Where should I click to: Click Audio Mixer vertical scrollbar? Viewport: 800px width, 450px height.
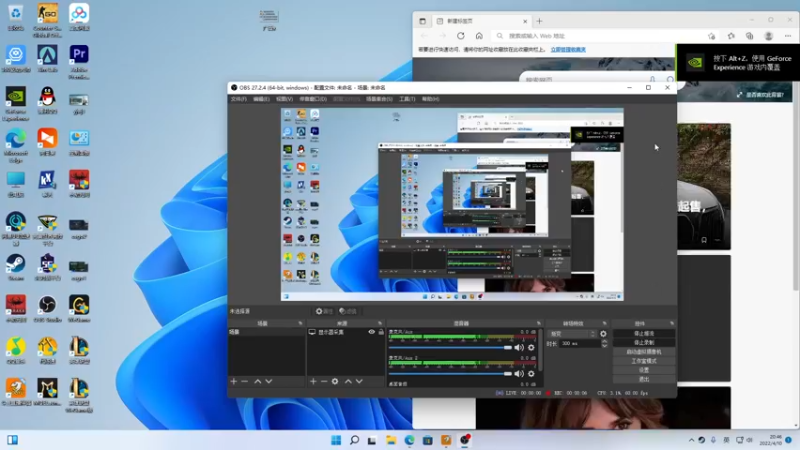coord(540,349)
